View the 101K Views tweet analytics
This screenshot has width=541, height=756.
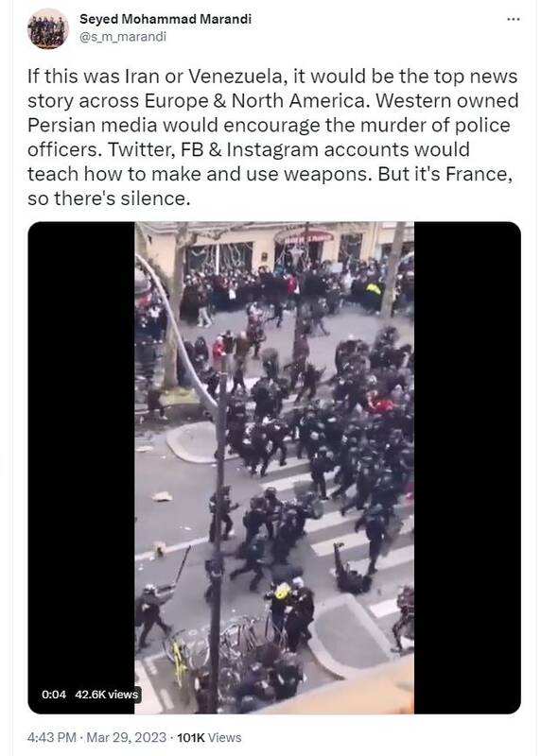point(209,738)
